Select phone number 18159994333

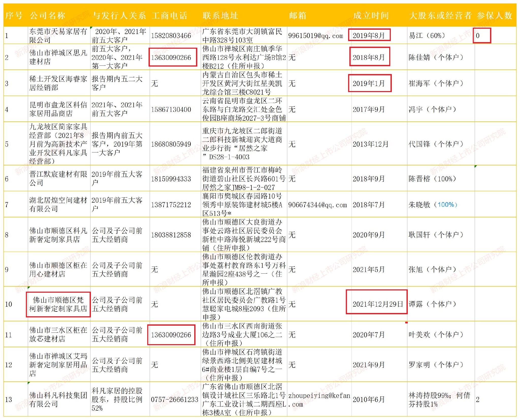click(x=171, y=179)
